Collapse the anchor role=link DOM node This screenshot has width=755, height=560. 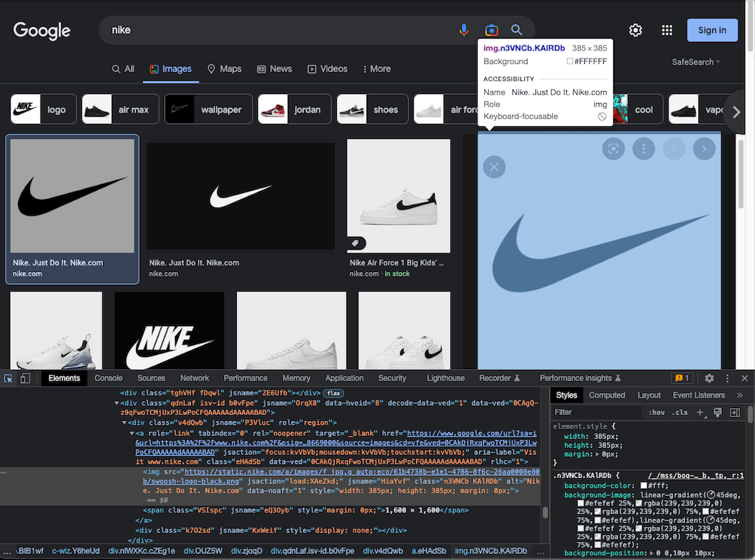pos(132,434)
